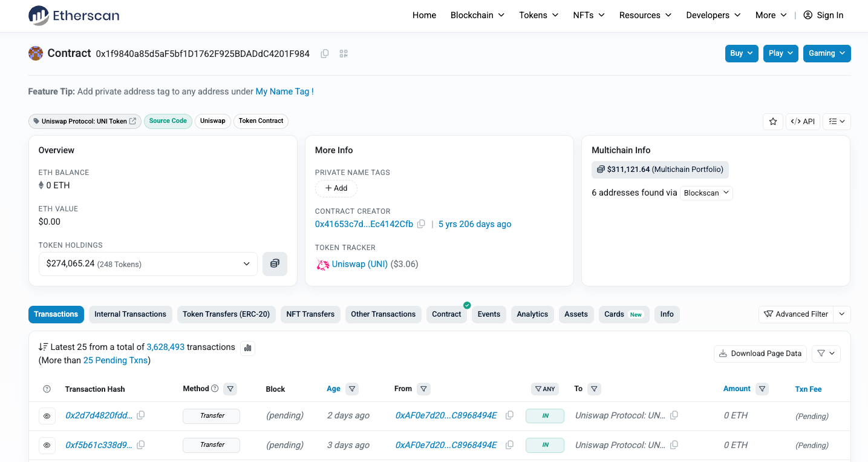Viewport: 868px width, 462px height.
Task: Open the Uniswap contract avatar icon
Action: click(36, 53)
